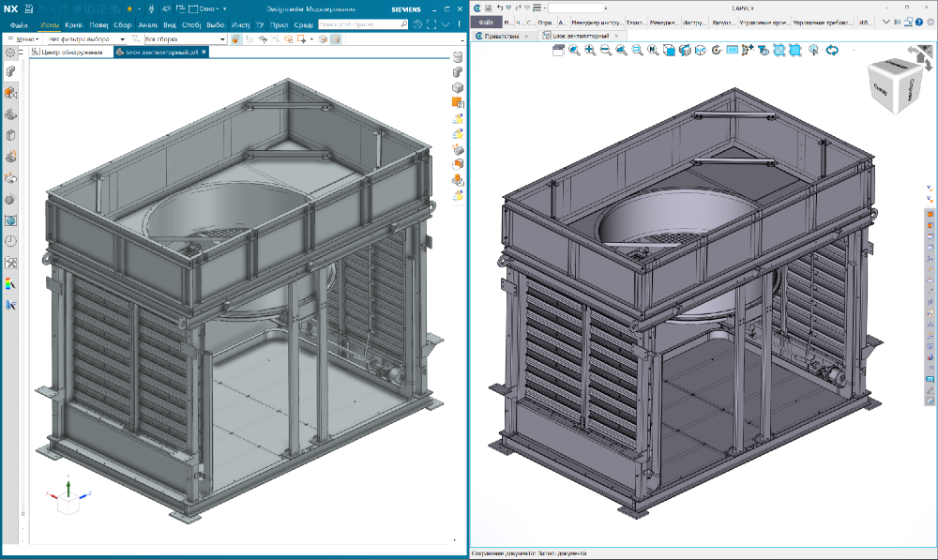Click the NX fullscreen toggle icon

pos(431,24)
